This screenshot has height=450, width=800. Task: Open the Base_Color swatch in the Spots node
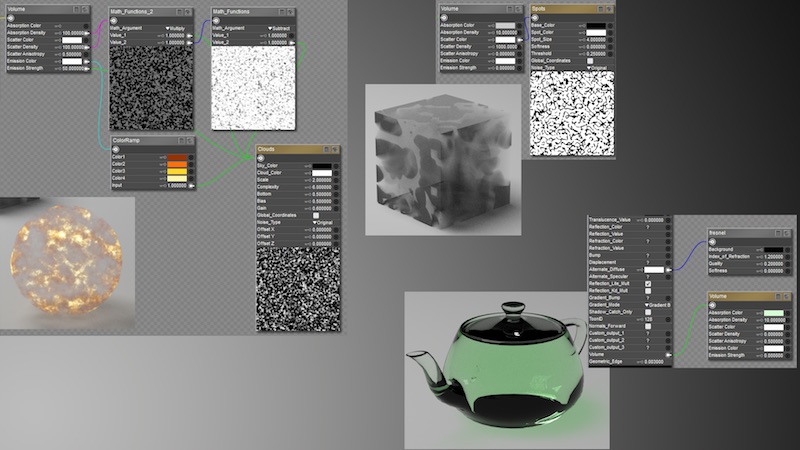596,25
